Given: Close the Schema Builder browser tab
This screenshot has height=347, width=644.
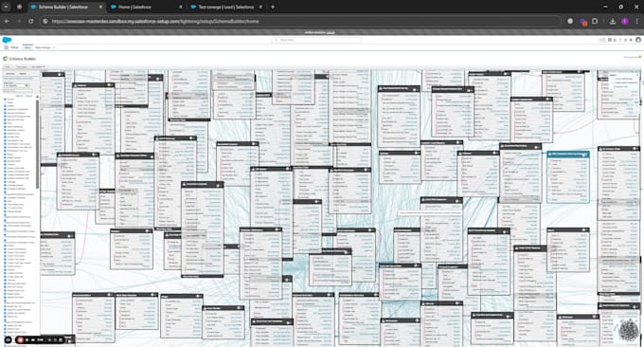Looking at the screenshot, I should [x=101, y=7].
